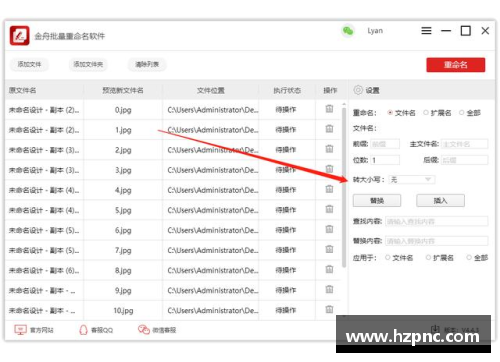Click the 金舟批量重命名软件 title text
500x362 pixels.
click(70, 36)
